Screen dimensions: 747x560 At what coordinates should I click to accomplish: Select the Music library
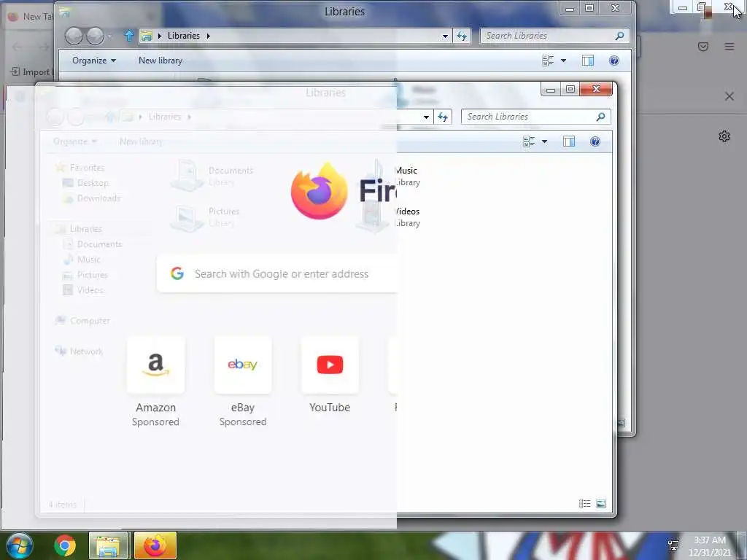[391, 176]
